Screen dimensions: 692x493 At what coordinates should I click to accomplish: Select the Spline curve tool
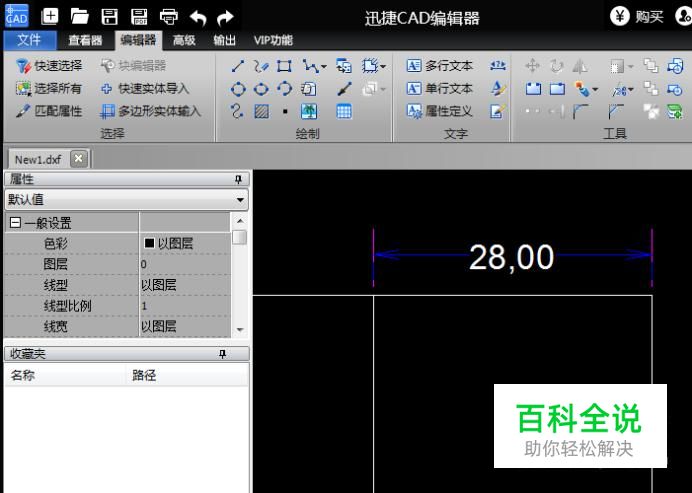[x=237, y=111]
